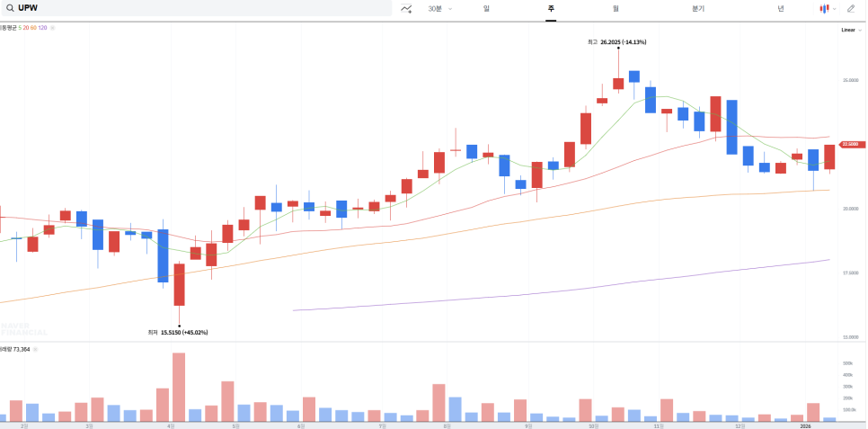Toggle the 5-period moving average
The height and width of the screenshot is (429, 868).
[x=20, y=28]
